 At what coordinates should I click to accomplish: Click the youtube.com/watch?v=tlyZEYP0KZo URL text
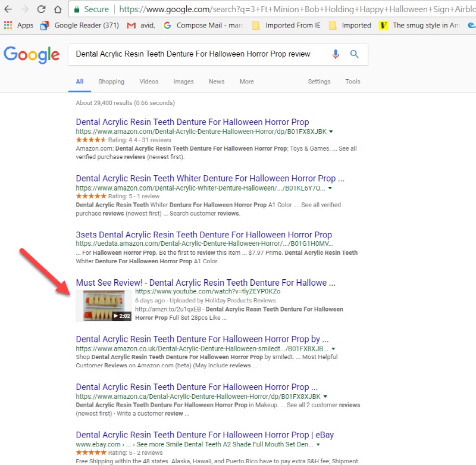coord(208,291)
